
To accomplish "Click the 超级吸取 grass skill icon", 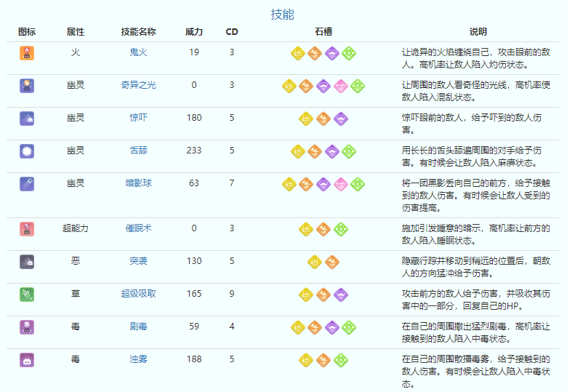I will pyautogui.click(x=27, y=294).
